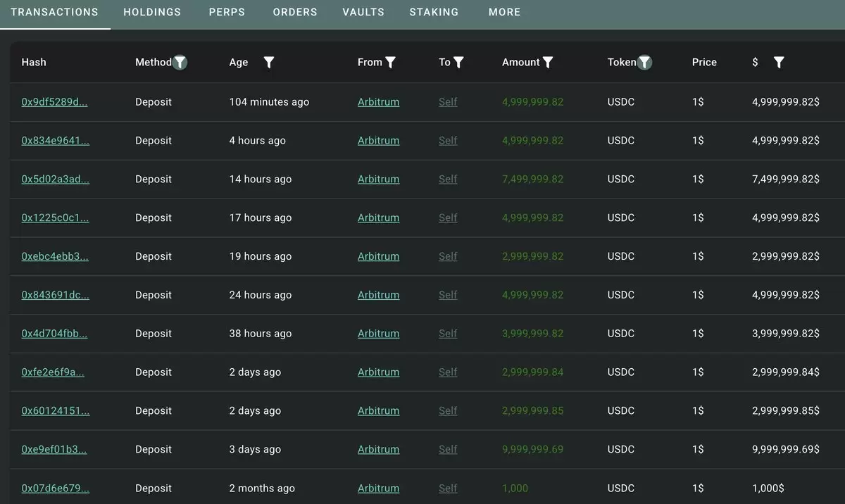Open the Method column filter icon
This screenshot has width=845, height=504.
(180, 63)
